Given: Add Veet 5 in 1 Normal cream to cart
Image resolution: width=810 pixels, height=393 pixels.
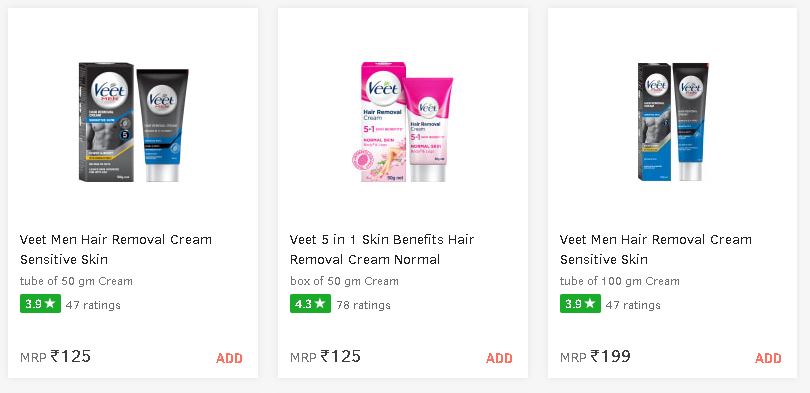Looking at the screenshot, I should point(499,358).
